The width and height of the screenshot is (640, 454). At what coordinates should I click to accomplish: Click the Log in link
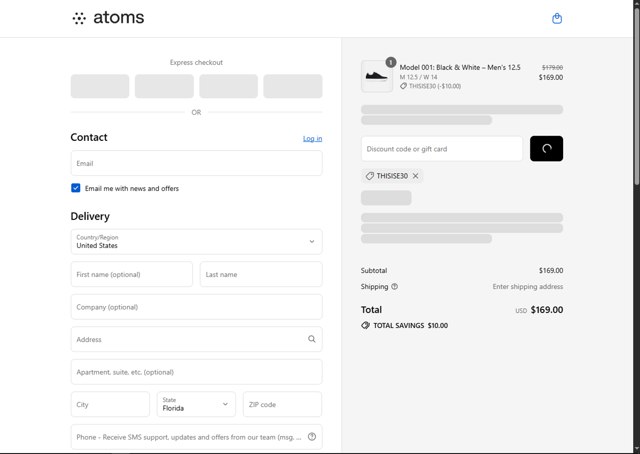pos(312,139)
